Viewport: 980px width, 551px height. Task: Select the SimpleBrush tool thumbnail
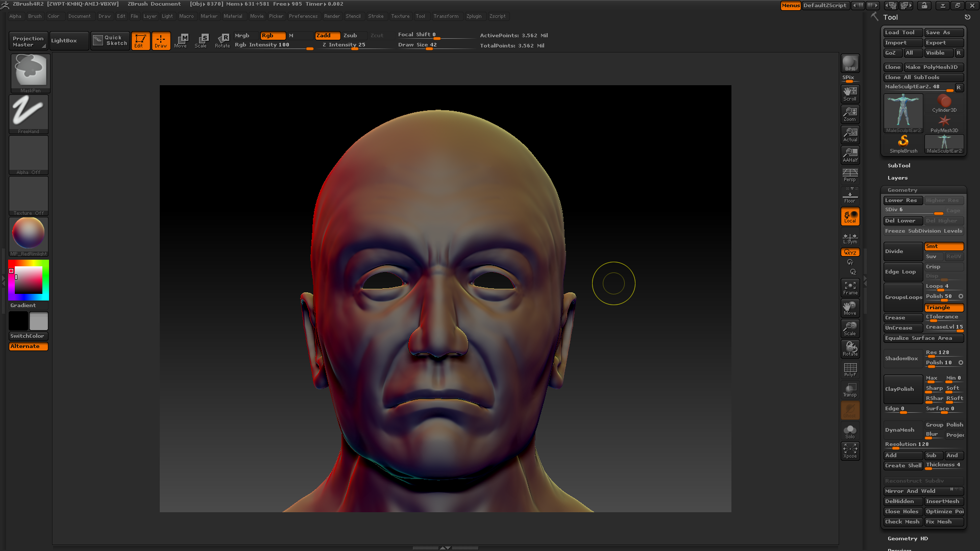pyautogui.click(x=903, y=144)
